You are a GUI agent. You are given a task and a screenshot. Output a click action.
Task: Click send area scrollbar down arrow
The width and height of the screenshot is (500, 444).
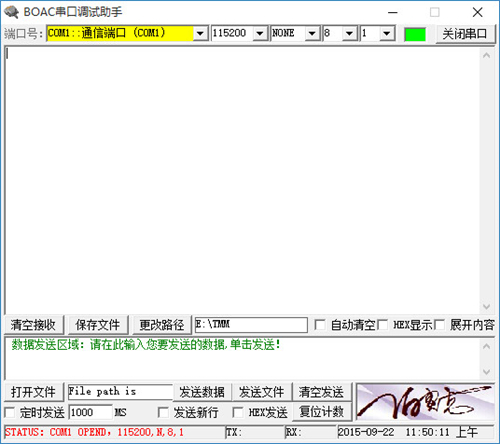point(487,371)
